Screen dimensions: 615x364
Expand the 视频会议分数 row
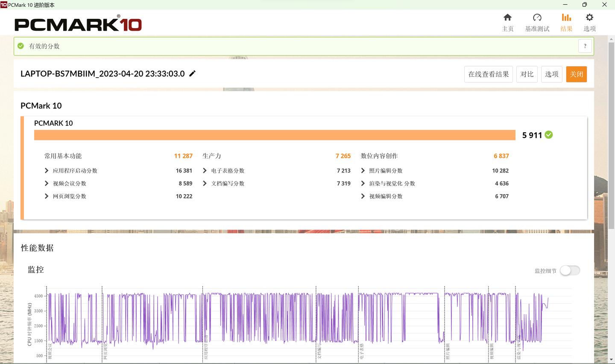(x=47, y=183)
